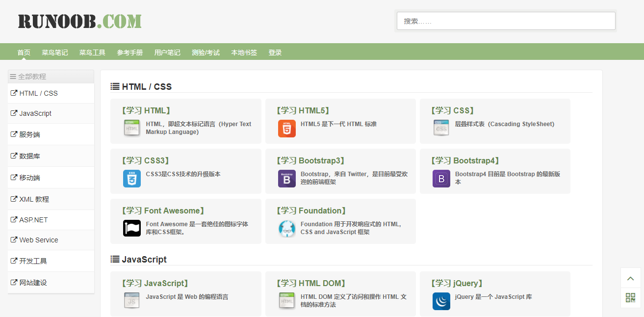644x317 pixels.
Task: Open 【学习 HTML DOM】 tutorial title
Action: click(311, 284)
